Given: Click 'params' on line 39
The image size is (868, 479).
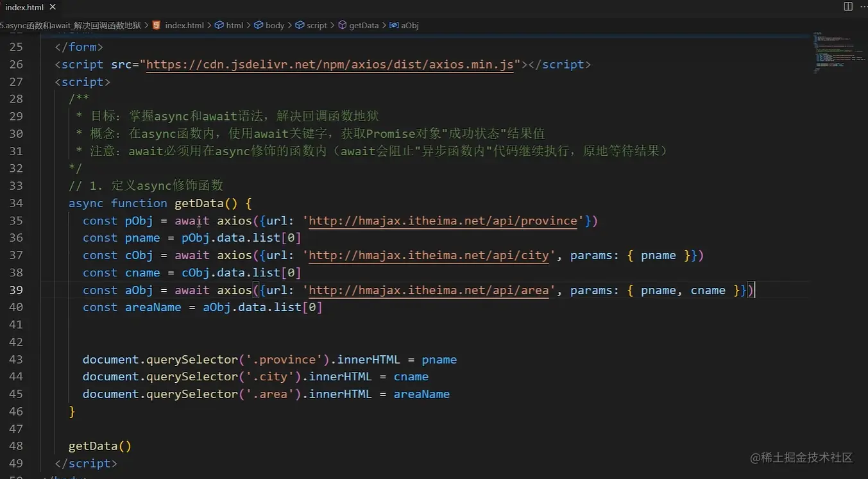Looking at the screenshot, I should pyautogui.click(x=591, y=290).
